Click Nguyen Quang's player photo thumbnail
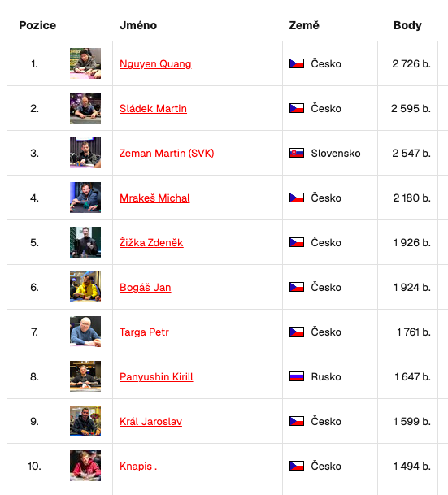The image size is (448, 495). 85,63
